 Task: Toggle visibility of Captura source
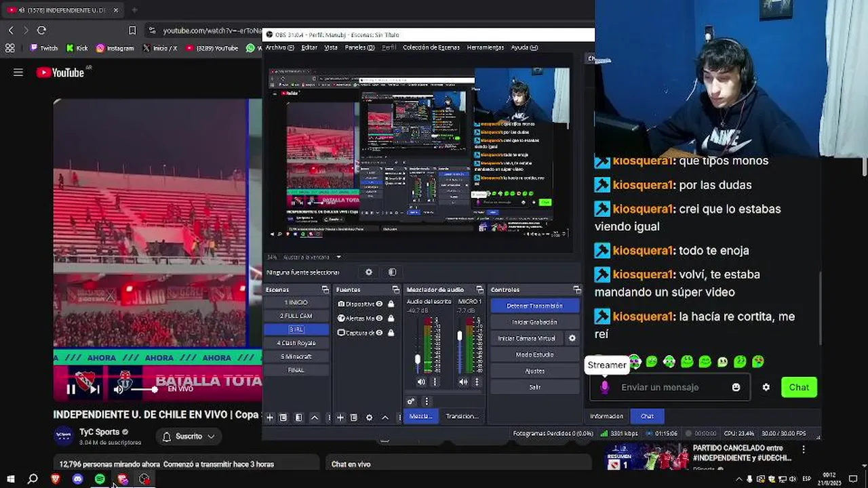click(x=379, y=333)
